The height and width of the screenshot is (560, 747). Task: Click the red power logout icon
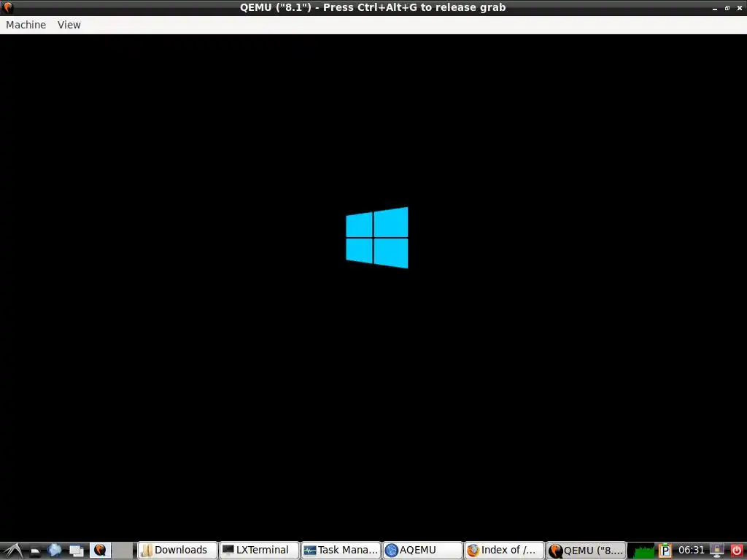click(x=737, y=551)
